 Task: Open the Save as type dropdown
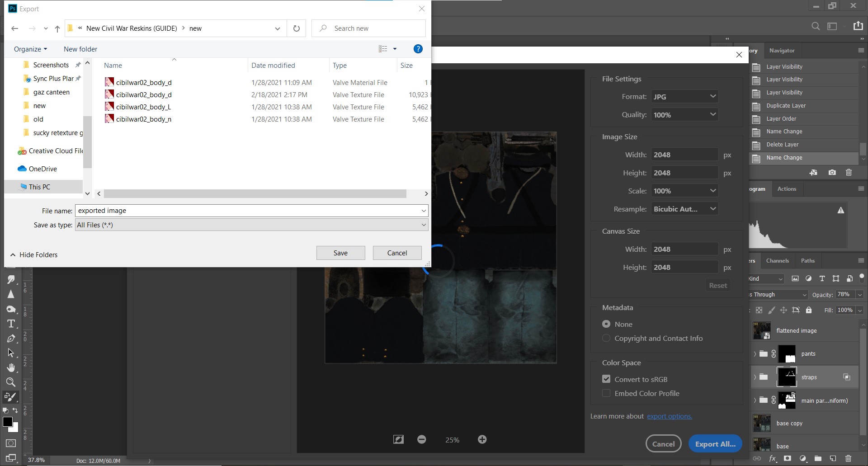(251, 225)
